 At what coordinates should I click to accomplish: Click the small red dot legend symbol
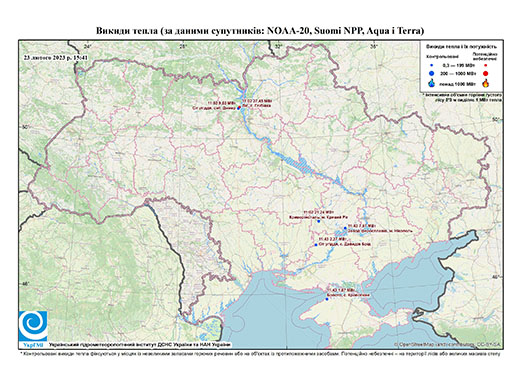coord(485,66)
